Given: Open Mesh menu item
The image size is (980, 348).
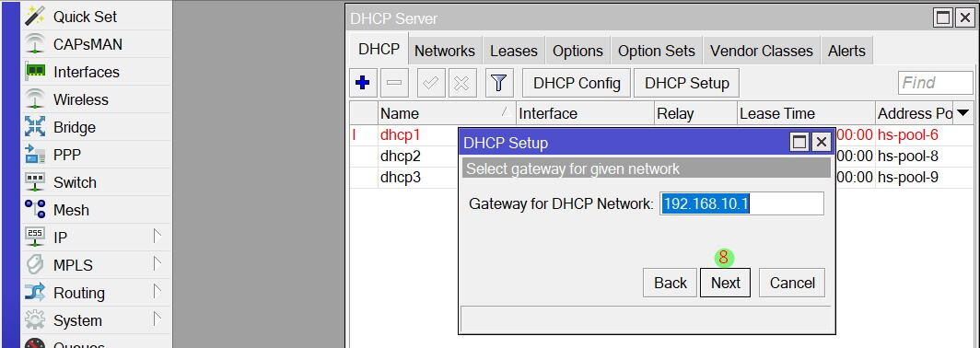Looking at the screenshot, I should click(96, 210).
